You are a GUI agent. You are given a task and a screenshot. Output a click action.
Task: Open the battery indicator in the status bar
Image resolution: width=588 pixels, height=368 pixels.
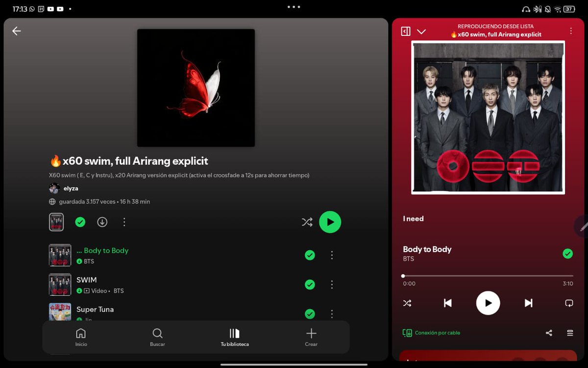point(569,9)
